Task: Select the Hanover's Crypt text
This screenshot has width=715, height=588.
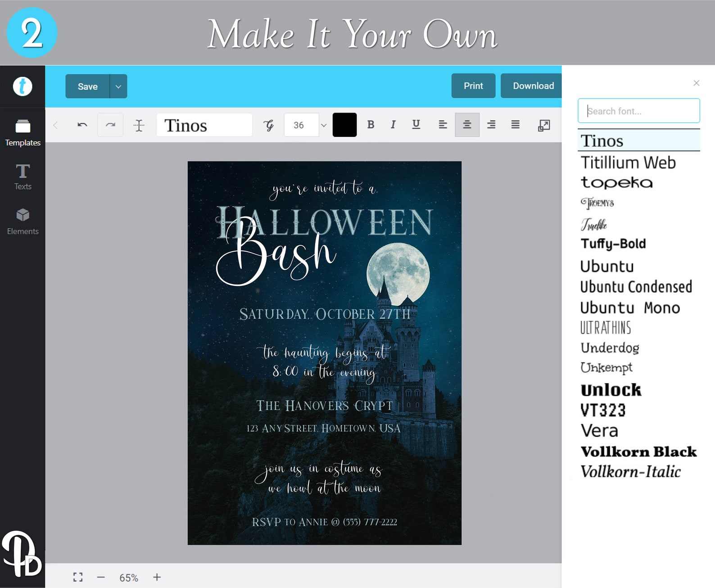Action: coord(325,406)
